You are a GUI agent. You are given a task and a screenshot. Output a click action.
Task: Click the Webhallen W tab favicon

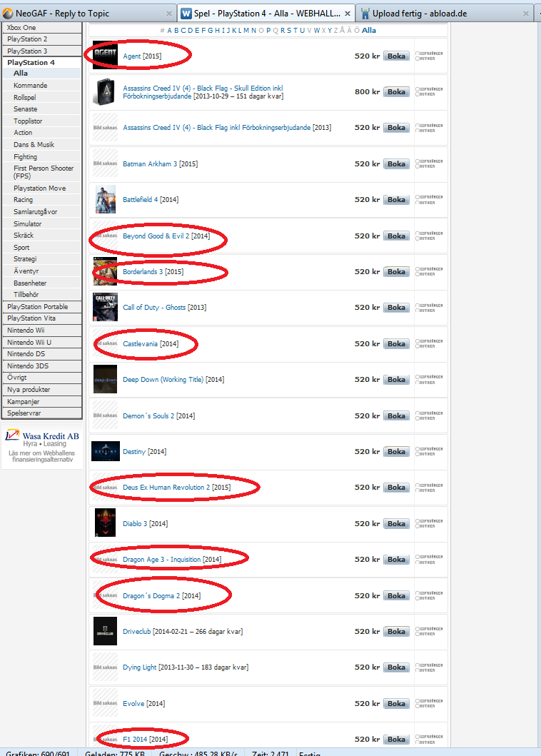click(x=186, y=14)
